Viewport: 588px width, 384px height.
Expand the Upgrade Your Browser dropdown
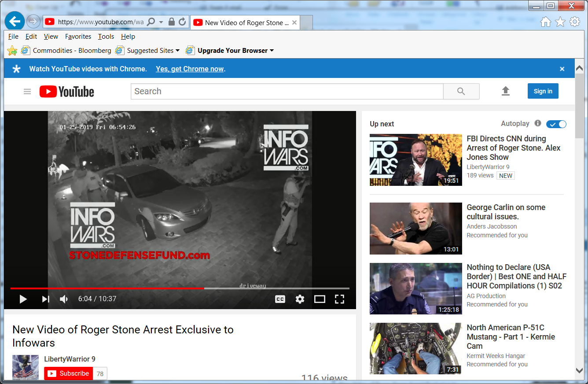[x=272, y=51]
